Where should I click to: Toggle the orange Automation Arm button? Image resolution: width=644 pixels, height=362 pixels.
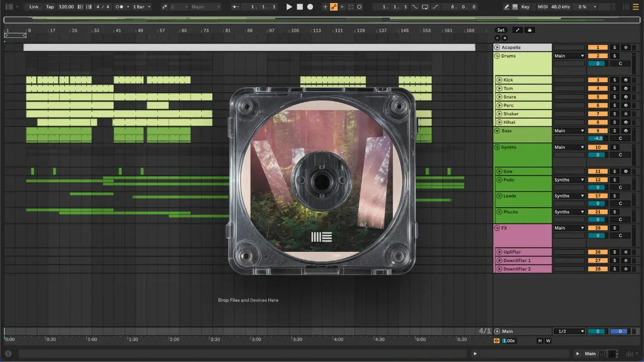334,7
